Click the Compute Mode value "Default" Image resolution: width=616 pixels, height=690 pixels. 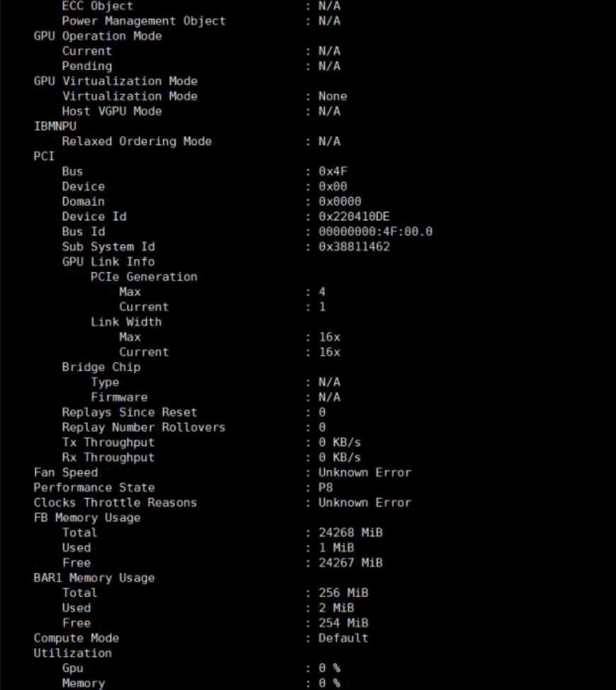pyautogui.click(x=343, y=638)
